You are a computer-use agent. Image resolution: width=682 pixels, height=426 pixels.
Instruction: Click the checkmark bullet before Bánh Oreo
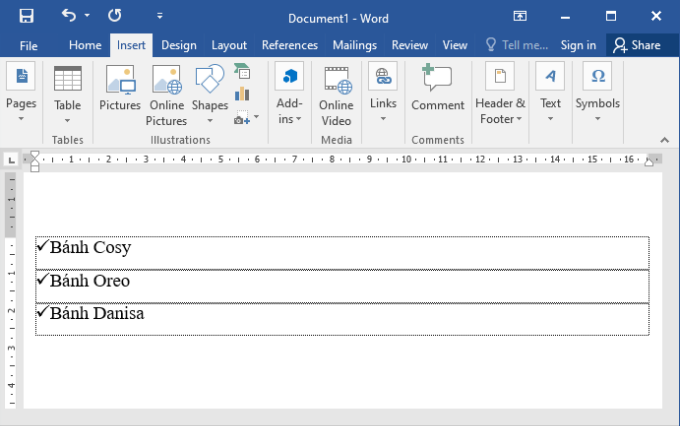(x=42, y=279)
